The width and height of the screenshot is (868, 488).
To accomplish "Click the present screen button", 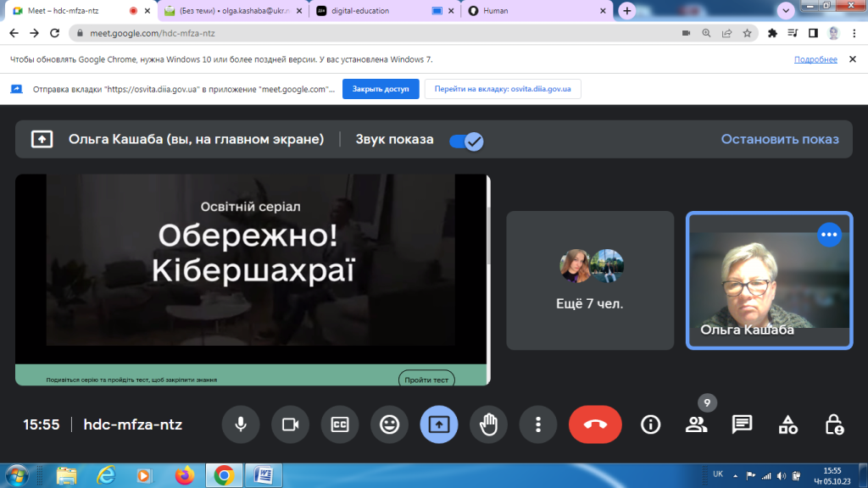I will click(x=438, y=424).
